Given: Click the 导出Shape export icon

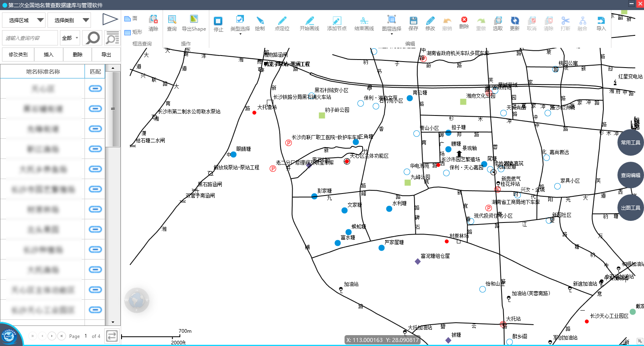Looking at the screenshot, I should pos(194,23).
